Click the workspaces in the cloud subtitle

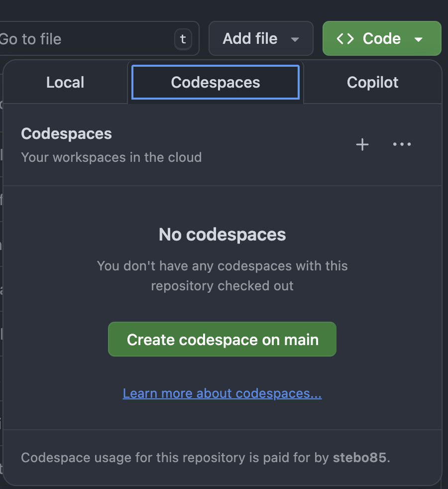tap(111, 157)
